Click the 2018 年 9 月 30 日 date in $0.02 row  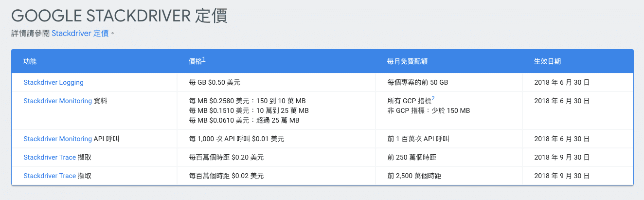click(x=562, y=176)
